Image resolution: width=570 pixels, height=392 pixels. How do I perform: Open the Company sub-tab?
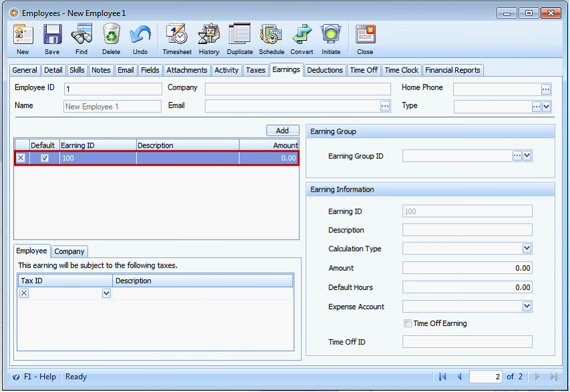coord(69,252)
